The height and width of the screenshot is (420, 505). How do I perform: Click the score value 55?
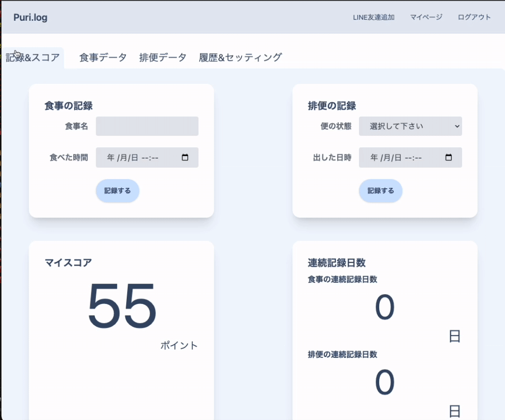[x=122, y=306]
